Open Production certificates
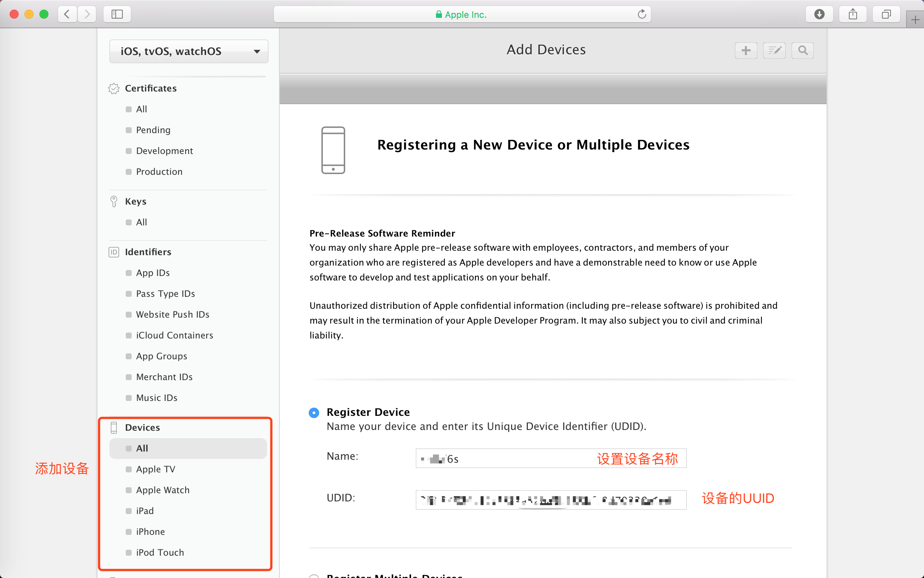Screen dimensions: 924x578 click(x=160, y=171)
